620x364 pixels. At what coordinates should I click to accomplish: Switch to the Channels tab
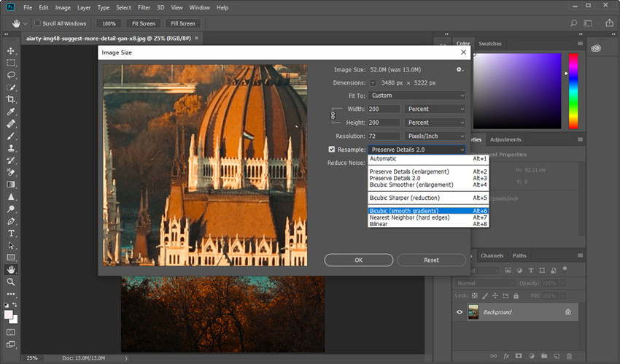tap(492, 256)
